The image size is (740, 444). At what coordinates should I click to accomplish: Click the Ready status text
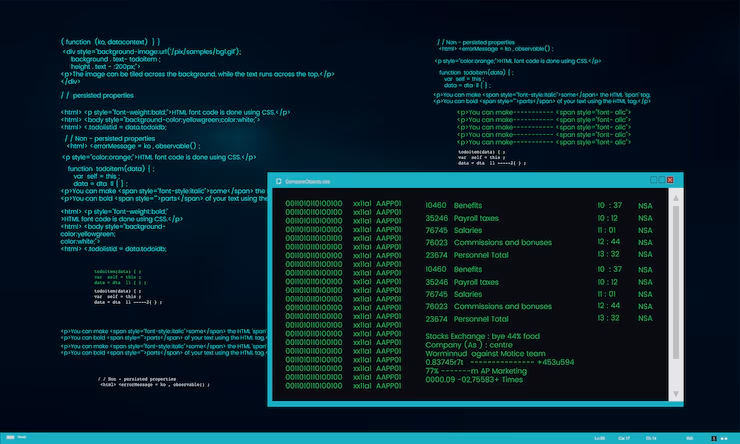coord(22,437)
